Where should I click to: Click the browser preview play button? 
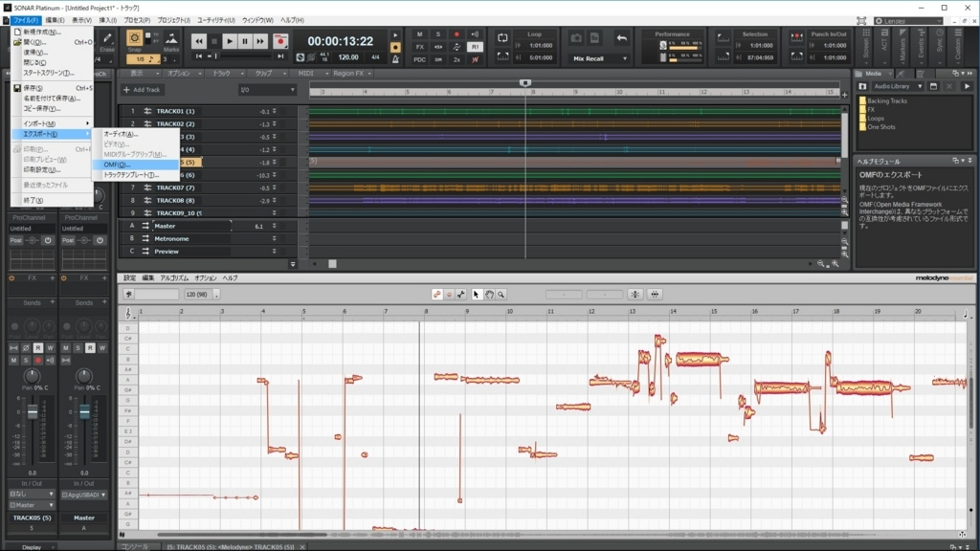(967, 86)
